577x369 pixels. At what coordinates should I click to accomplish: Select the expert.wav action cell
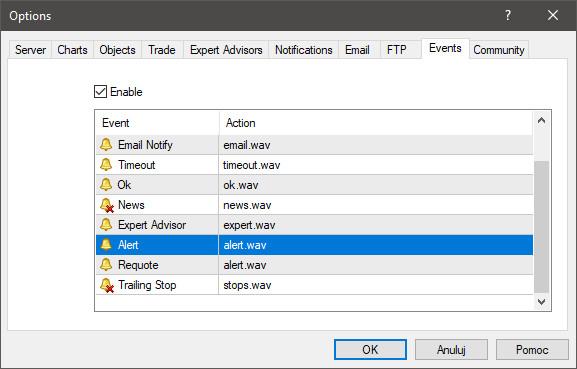(376, 225)
